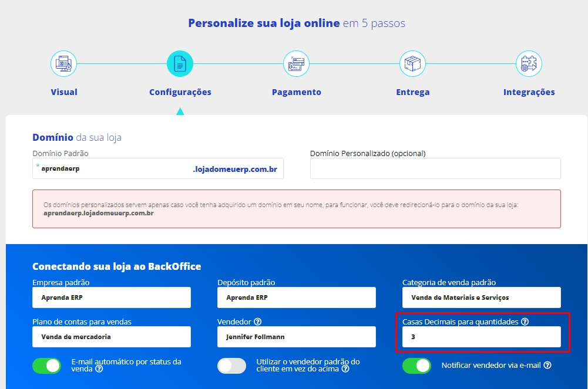Screen dimensions: 588x389
Task: Go to the Pagamento tab label
Action: 296,92
